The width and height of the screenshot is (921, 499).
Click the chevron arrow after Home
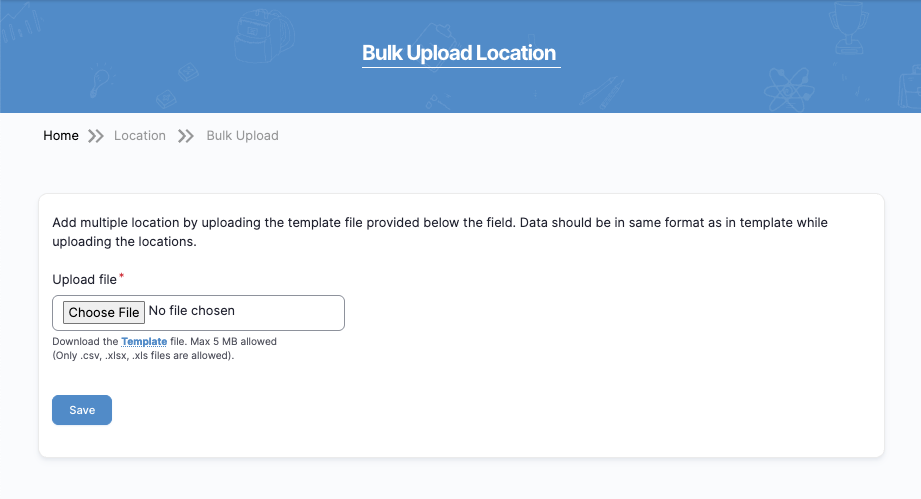coord(96,136)
